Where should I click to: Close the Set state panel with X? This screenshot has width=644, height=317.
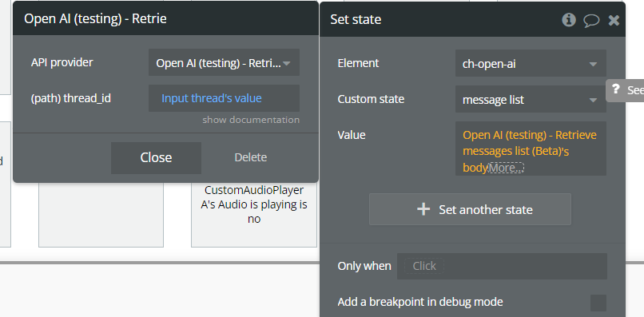(x=614, y=21)
